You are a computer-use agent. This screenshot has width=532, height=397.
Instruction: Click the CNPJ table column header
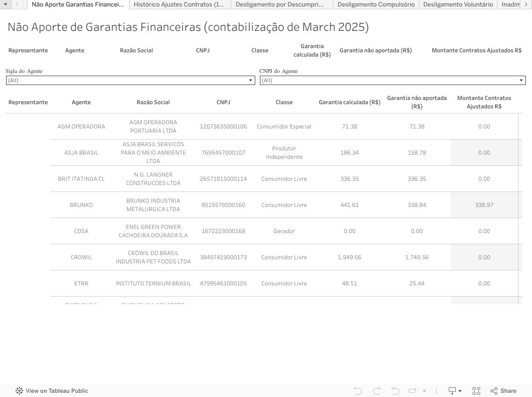click(x=223, y=102)
